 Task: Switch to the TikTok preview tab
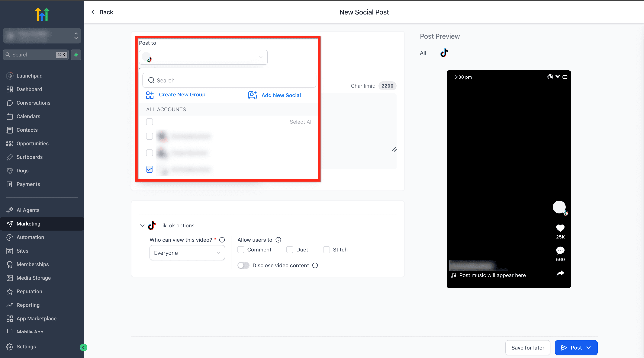tap(444, 53)
